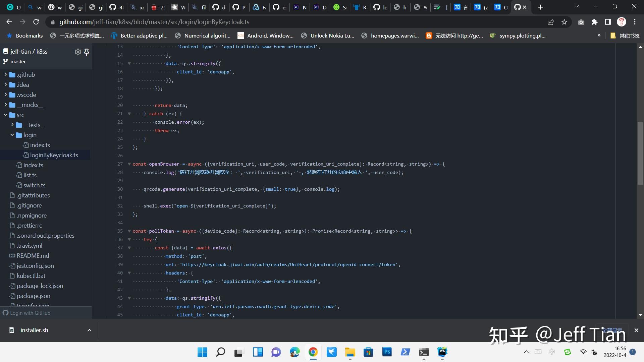The width and height of the screenshot is (644, 362).
Task: Click the share page icon in address bar
Action: click(551, 22)
